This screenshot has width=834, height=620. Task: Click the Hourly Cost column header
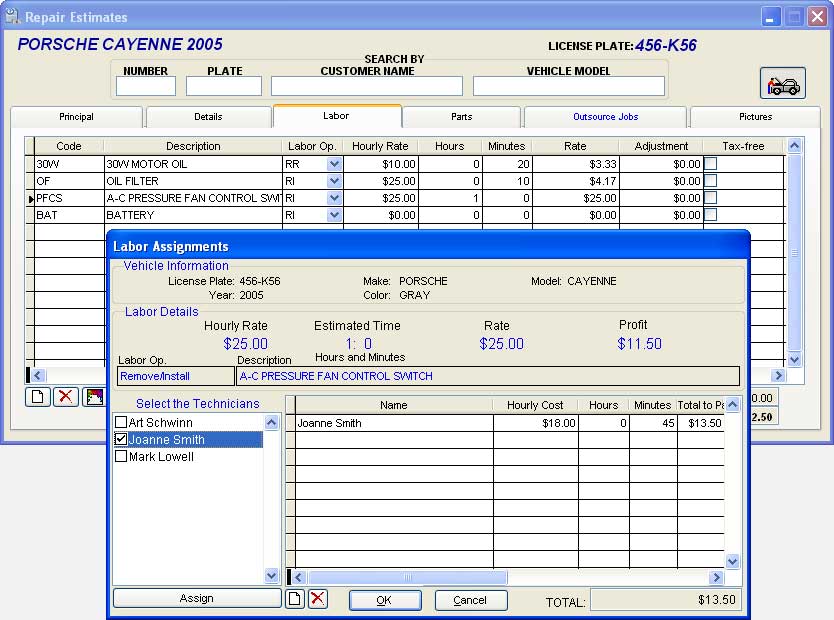[535, 405]
